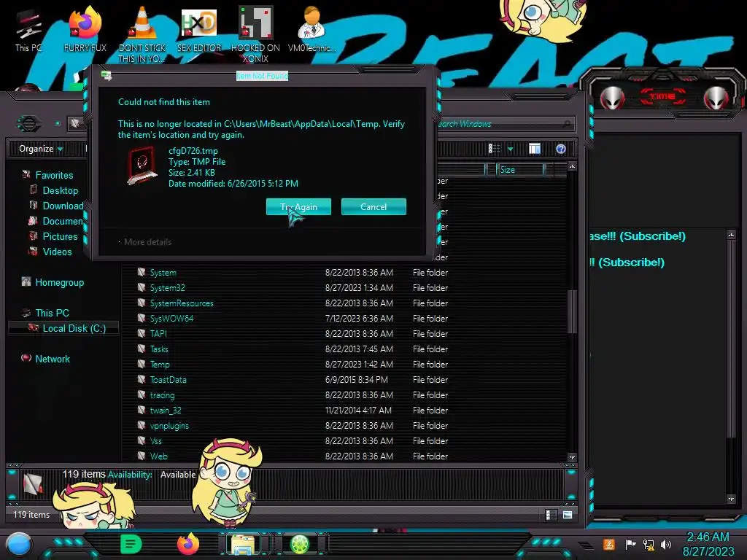Click the Size column header
The image size is (747, 560).
[519, 170]
